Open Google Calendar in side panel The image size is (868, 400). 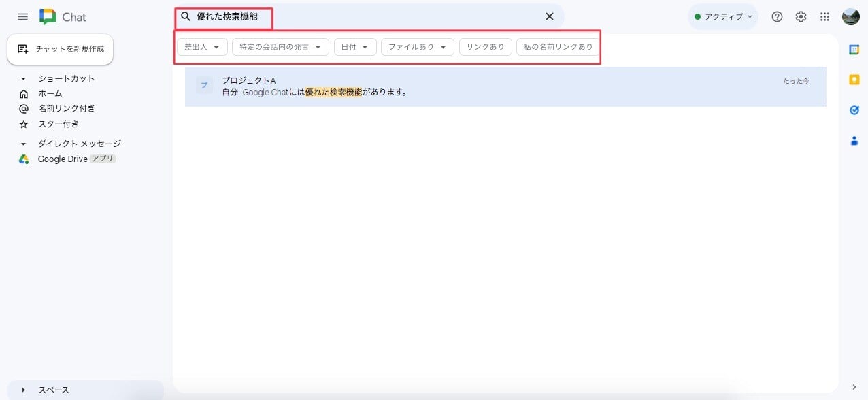854,50
